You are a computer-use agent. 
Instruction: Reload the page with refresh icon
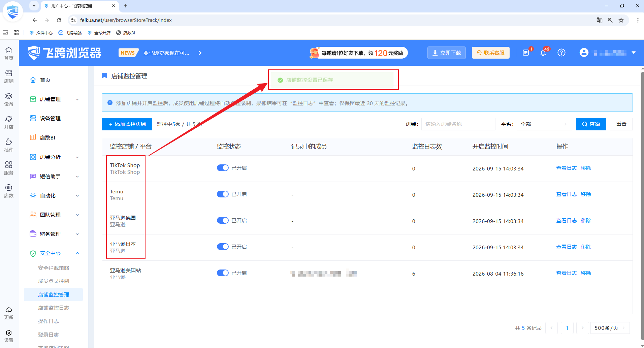(x=59, y=20)
